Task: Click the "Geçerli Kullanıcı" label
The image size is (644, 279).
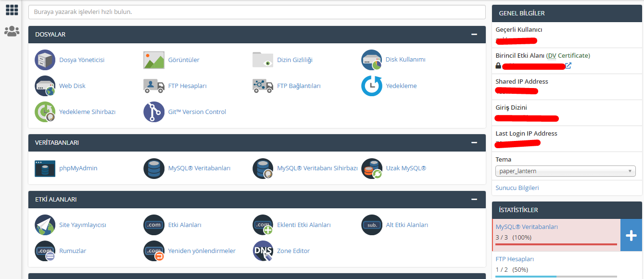Action: pyautogui.click(x=519, y=29)
